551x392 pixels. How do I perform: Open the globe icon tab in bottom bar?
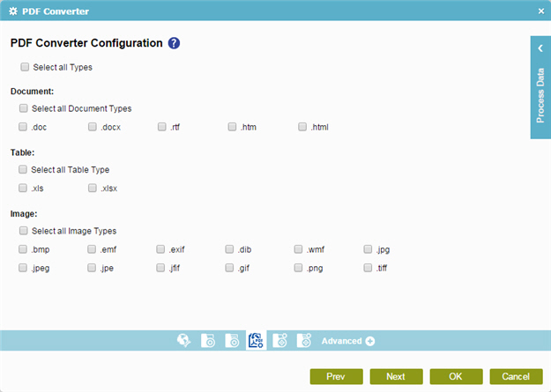[184, 340]
